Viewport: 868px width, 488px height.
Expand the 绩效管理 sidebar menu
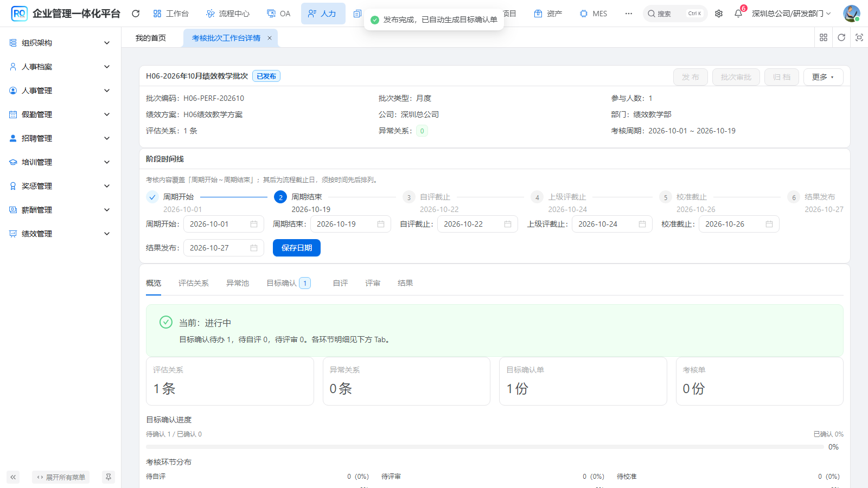click(x=60, y=234)
